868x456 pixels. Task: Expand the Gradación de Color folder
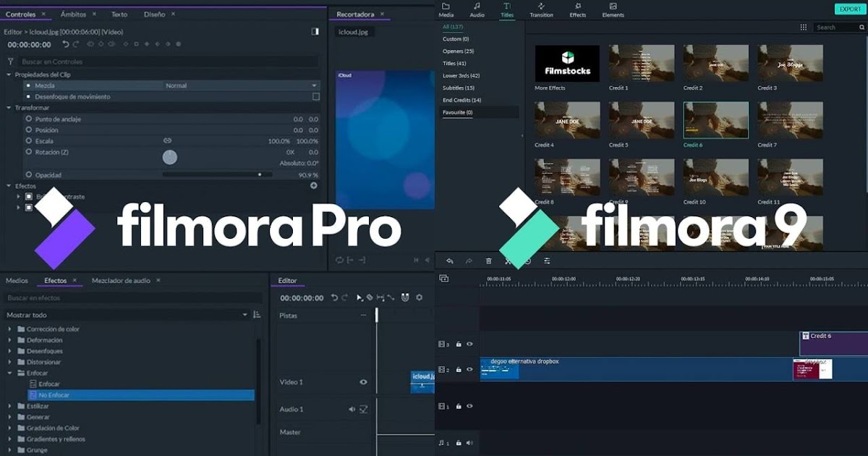11,428
